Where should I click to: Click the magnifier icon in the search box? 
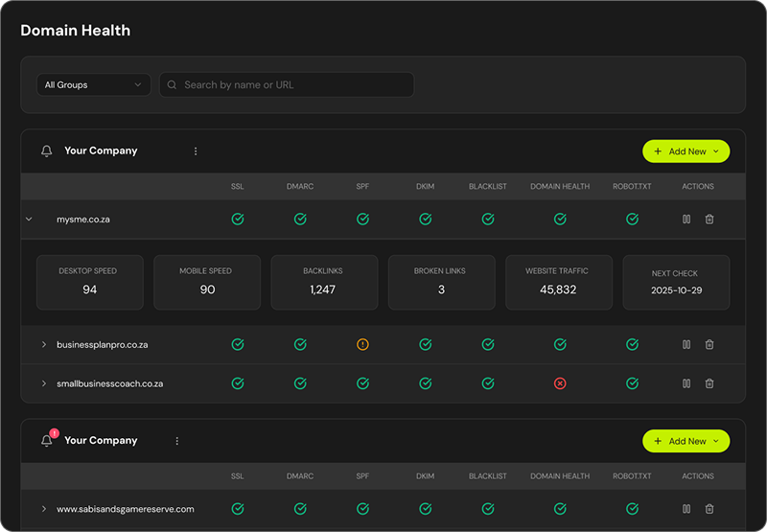[x=172, y=85]
